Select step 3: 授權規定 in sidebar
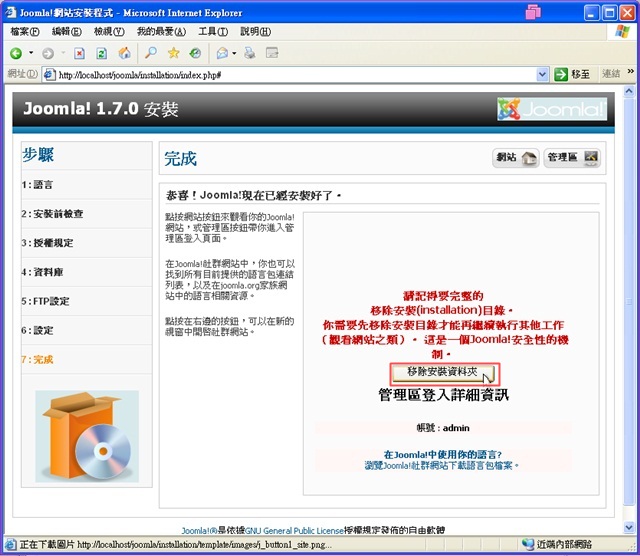The image size is (640, 556). tap(47, 243)
